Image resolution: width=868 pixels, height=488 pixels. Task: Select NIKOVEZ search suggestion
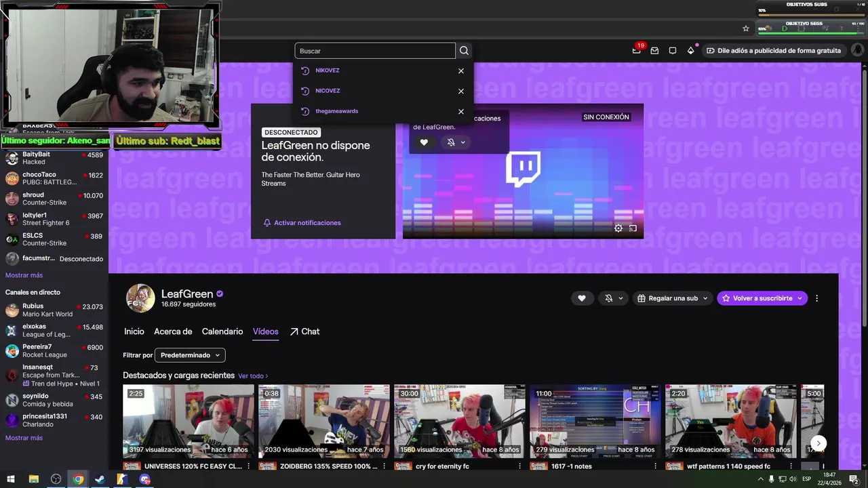(328, 70)
